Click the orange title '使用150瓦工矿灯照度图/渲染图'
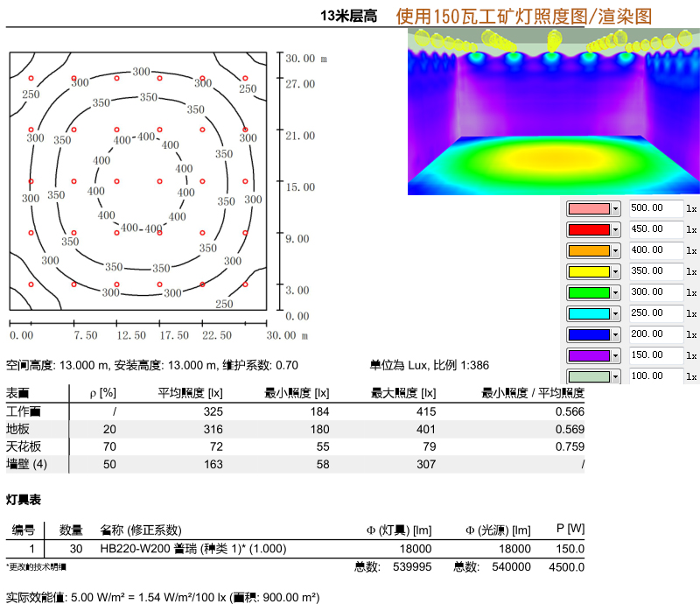Image resolution: width=700 pixels, height=604 pixels. 523,17
